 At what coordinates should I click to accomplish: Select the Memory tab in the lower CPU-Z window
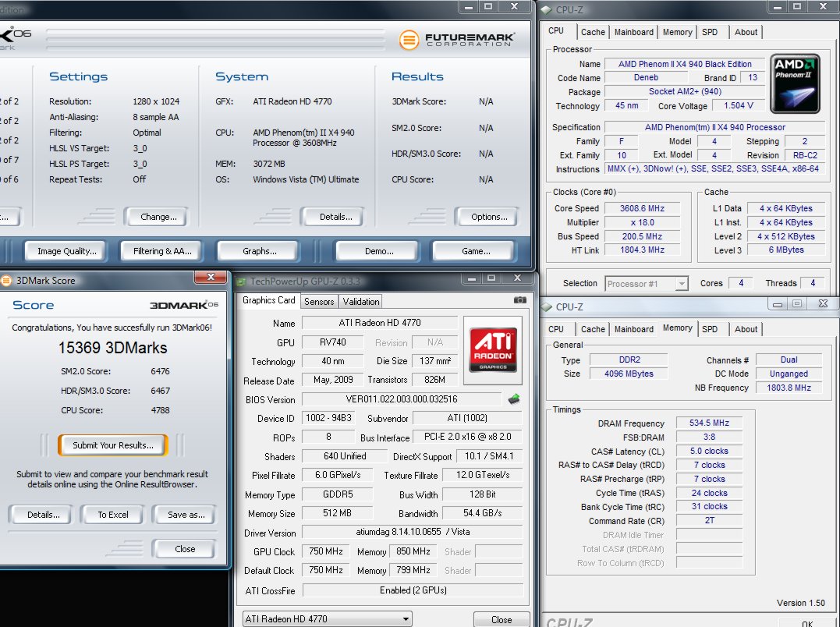(x=677, y=328)
